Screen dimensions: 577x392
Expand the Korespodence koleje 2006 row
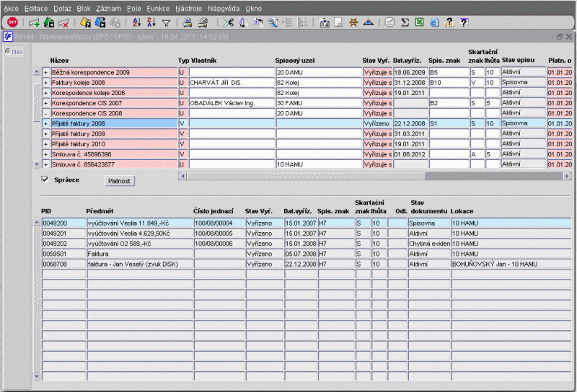45,93
